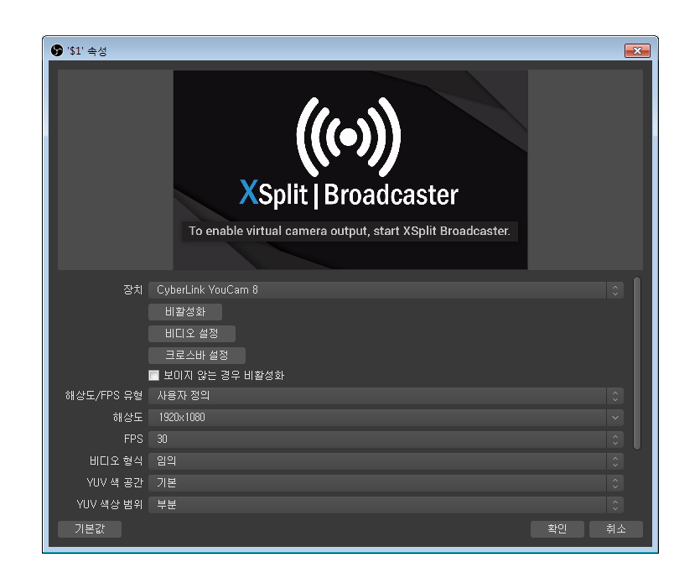
Task: Open 크로스바 설정 crossbar settings
Action: tap(197, 356)
